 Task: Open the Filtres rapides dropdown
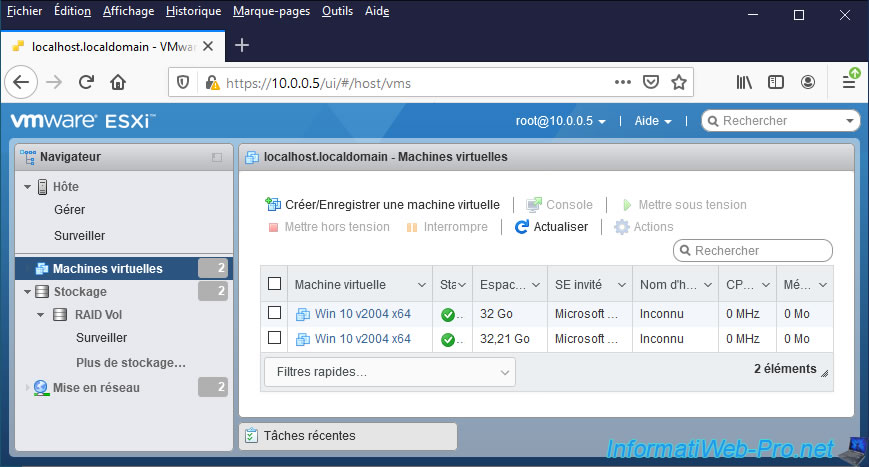390,372
